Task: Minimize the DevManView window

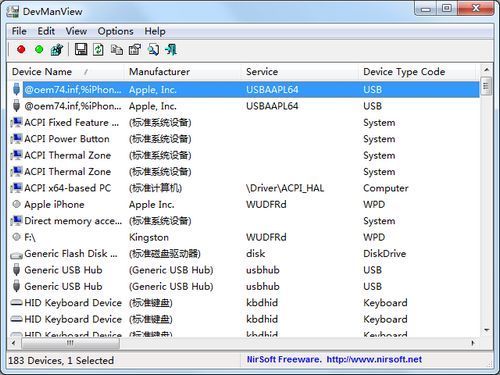Action: pos(426,8)
